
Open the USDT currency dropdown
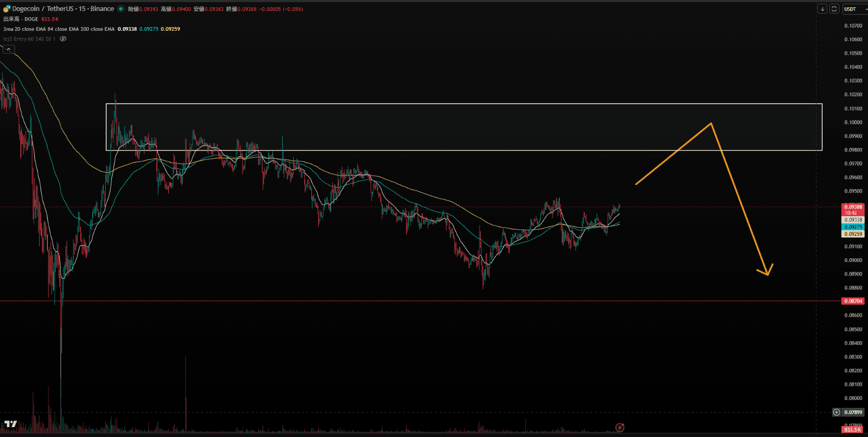[x=854, y=9]
